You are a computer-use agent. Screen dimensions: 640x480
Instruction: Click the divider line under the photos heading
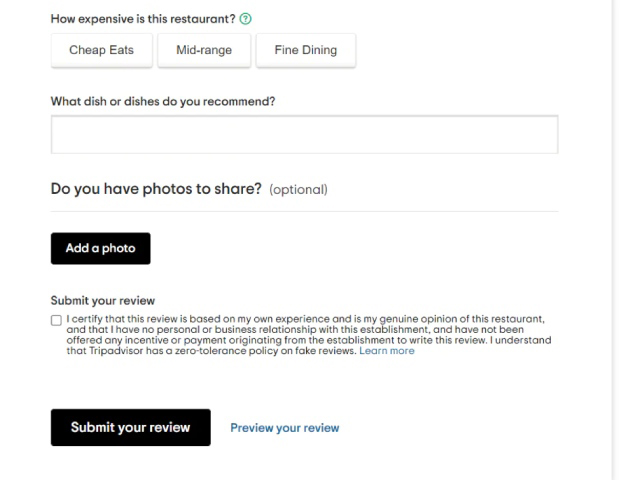(304, 211)
